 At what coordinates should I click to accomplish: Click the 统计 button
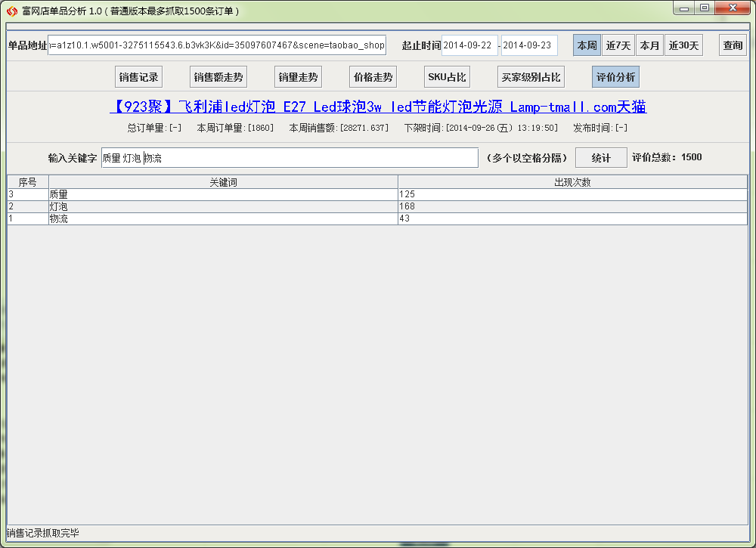(x=601, y=158)
